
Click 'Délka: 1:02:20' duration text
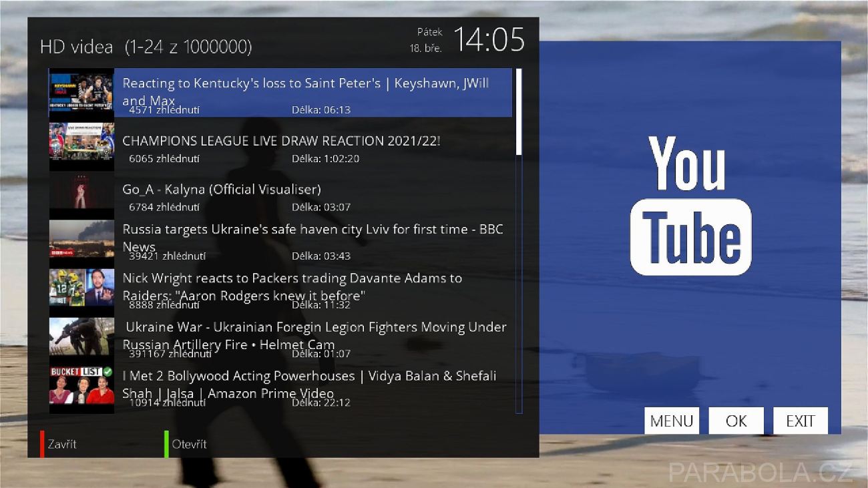click(x=326, y=159)
